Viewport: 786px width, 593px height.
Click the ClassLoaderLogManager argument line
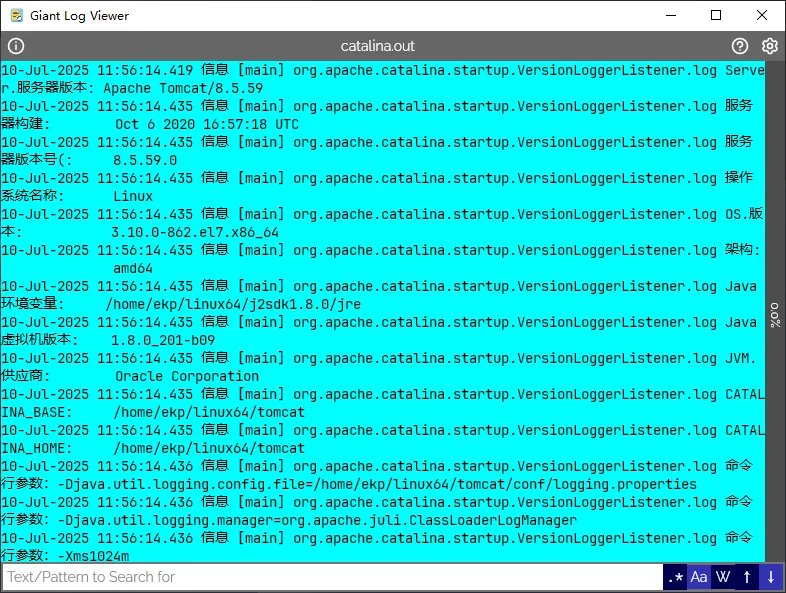[289, 521]
